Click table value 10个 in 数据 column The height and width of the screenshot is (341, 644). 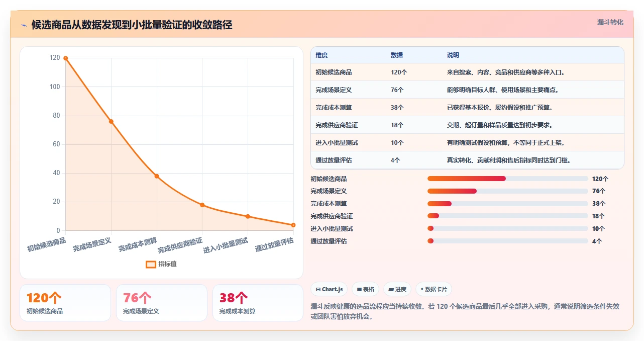click(397, 143)
